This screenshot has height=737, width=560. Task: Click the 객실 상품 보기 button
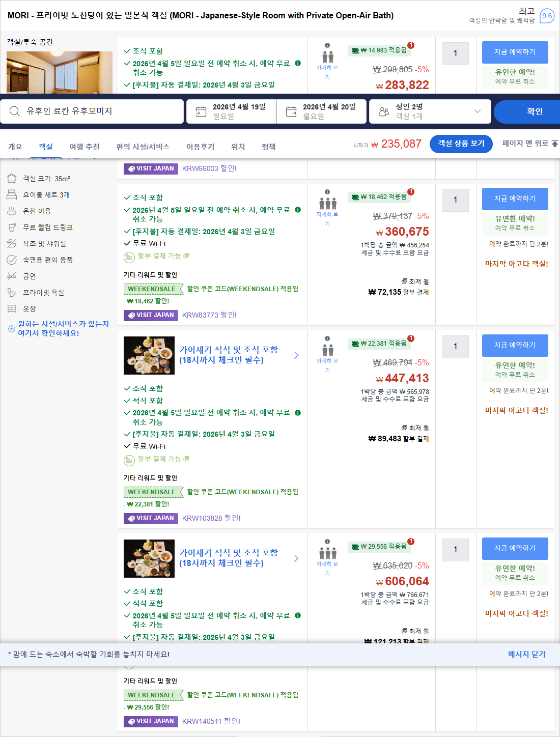click(461, 144)
